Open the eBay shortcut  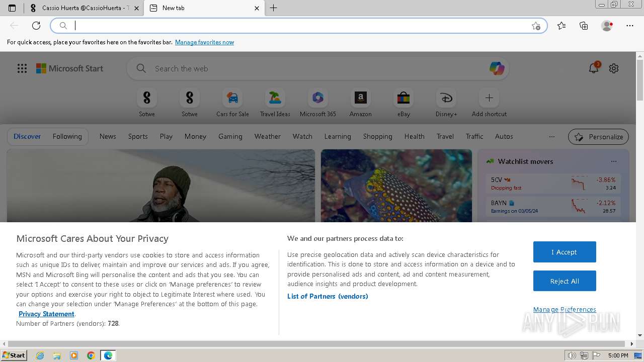click(x=404, y=103)
